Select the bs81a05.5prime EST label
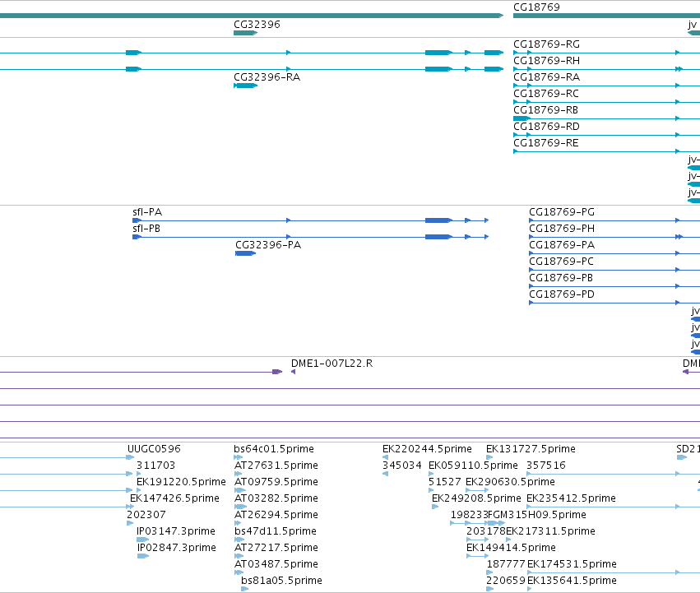The height and width of the screenshot is (593, 700). click(x=281, y=581)
